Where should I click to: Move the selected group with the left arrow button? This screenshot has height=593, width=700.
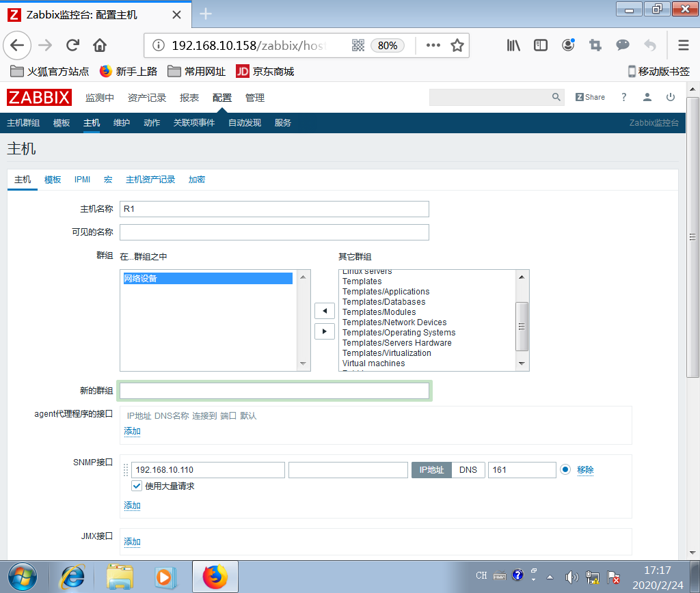(325, 311)
